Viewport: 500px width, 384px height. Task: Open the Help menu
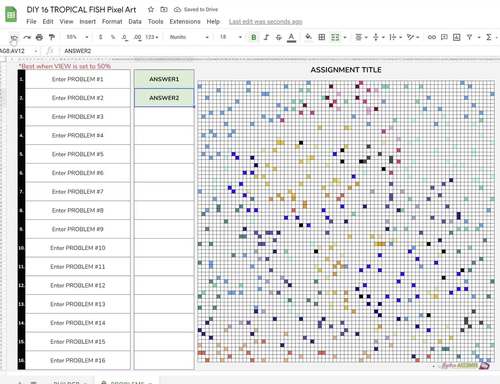point(213,22)
